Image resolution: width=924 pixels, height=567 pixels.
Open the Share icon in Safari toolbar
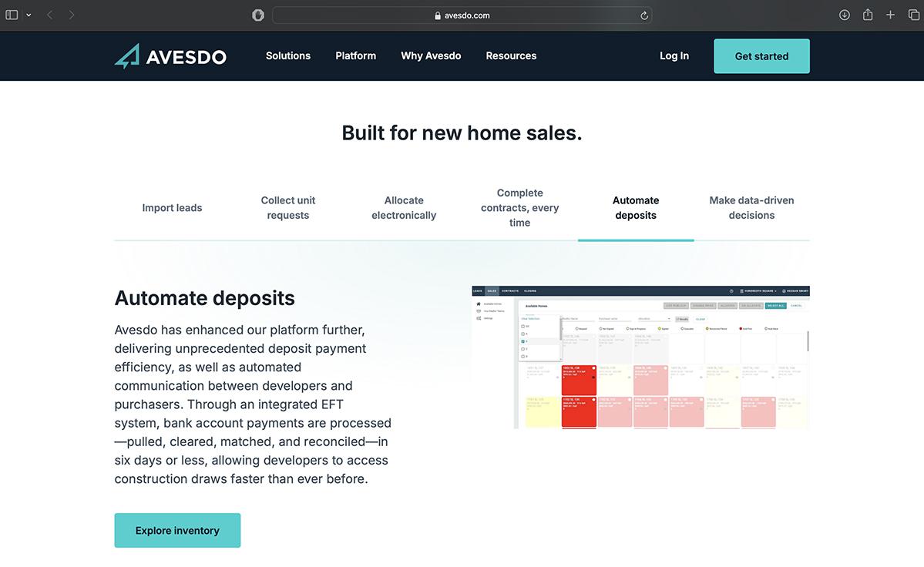point(868,15)
